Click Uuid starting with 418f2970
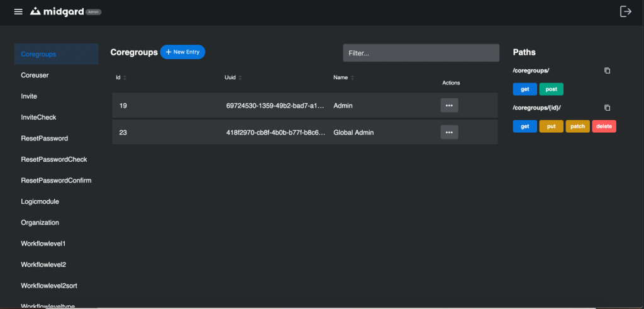The height and width of the screenshot is (309, 644). 275,133
